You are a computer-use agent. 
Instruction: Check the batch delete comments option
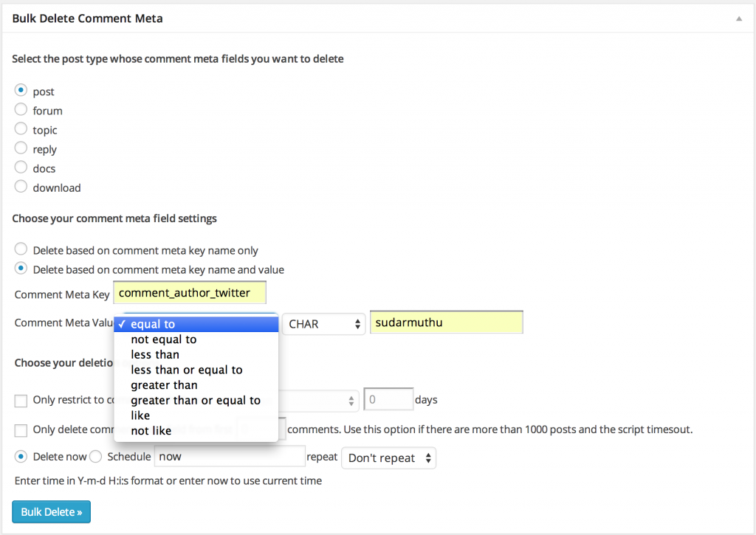[x=20, y=429]
